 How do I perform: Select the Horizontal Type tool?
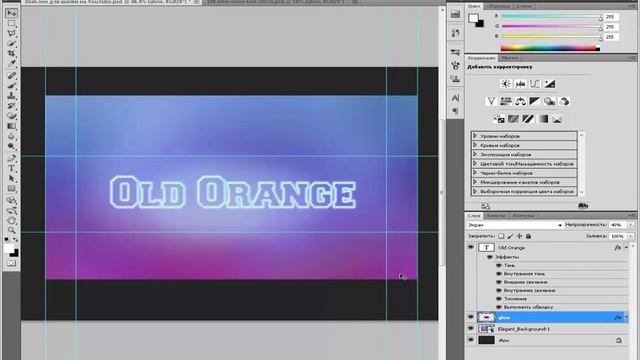point(11,168)
